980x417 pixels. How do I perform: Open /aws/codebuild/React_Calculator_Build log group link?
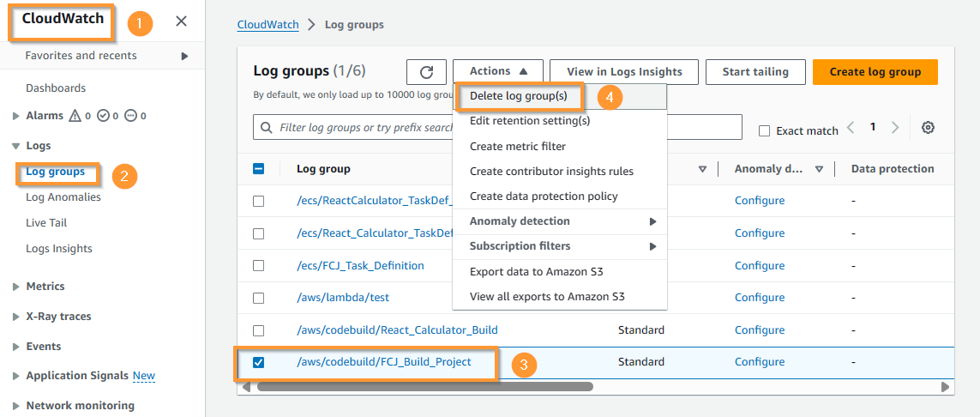point(398,329)
